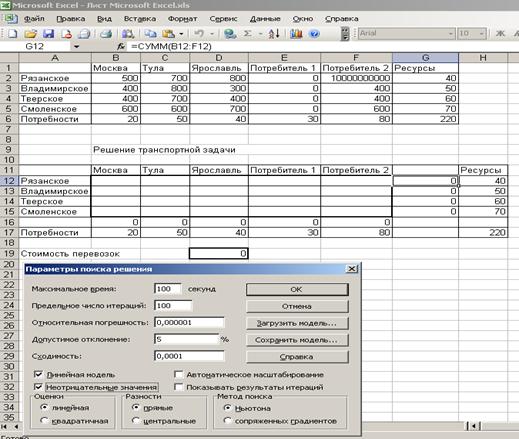519x439 pixels.
Task: Open the font size dropdown
Action: coord(482,33)
